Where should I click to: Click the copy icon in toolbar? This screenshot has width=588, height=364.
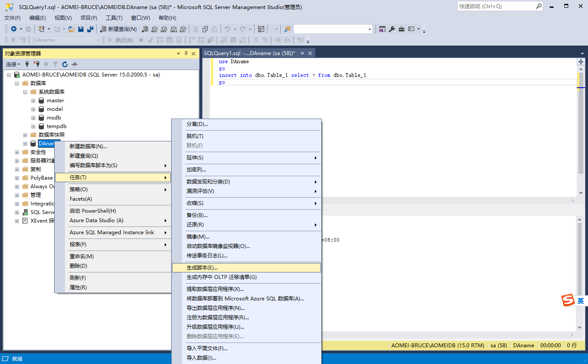click(205, 29)
